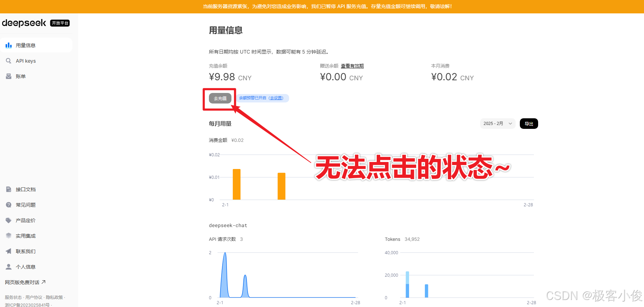
Task: Click the 隐私政策 footer link
Action: [x=54, y=297]
